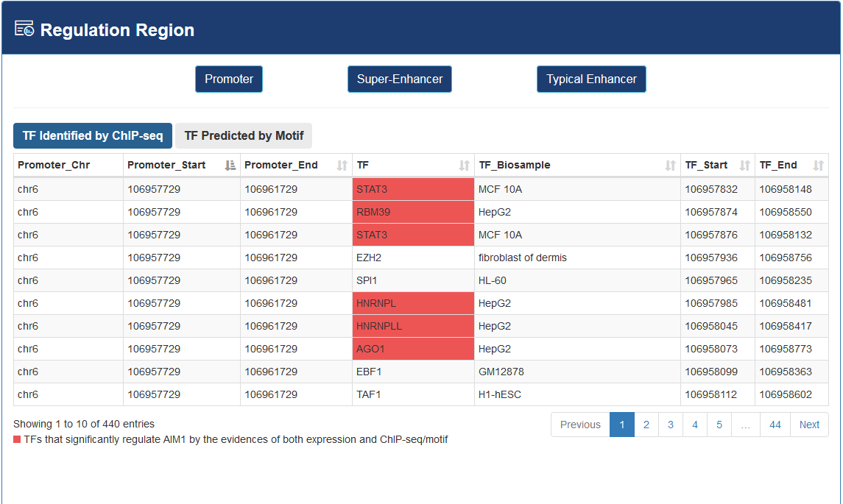Image resolution: width=843 pixels, height=504 pixels.
Task: Click TF_Start value 106957965
Action: (711, 280)
